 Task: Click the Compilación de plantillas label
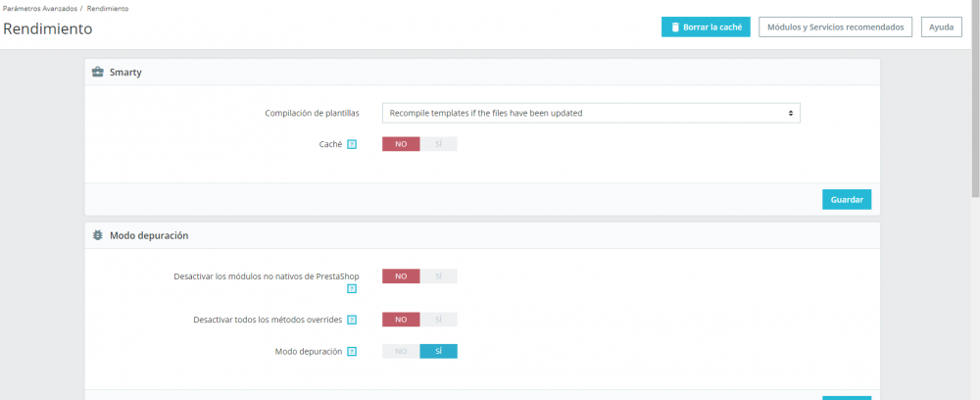pos(312,113)
